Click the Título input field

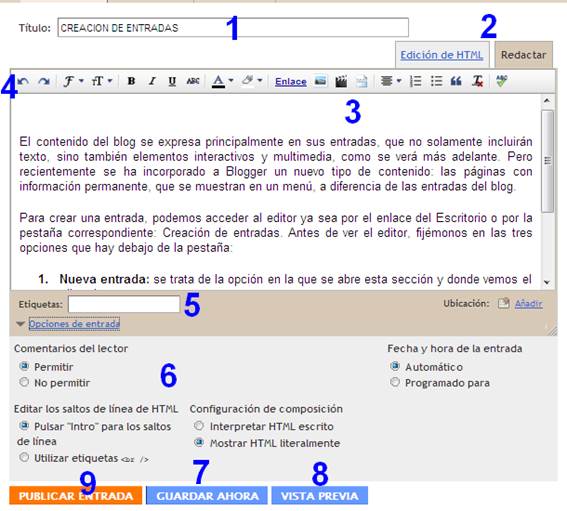click(x=233, y=27)
